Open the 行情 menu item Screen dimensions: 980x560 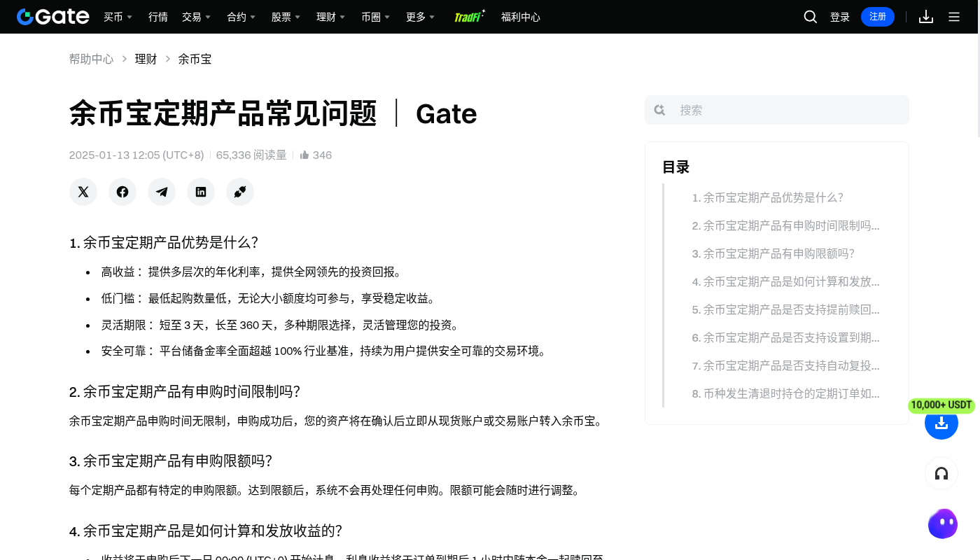point(158,17)
